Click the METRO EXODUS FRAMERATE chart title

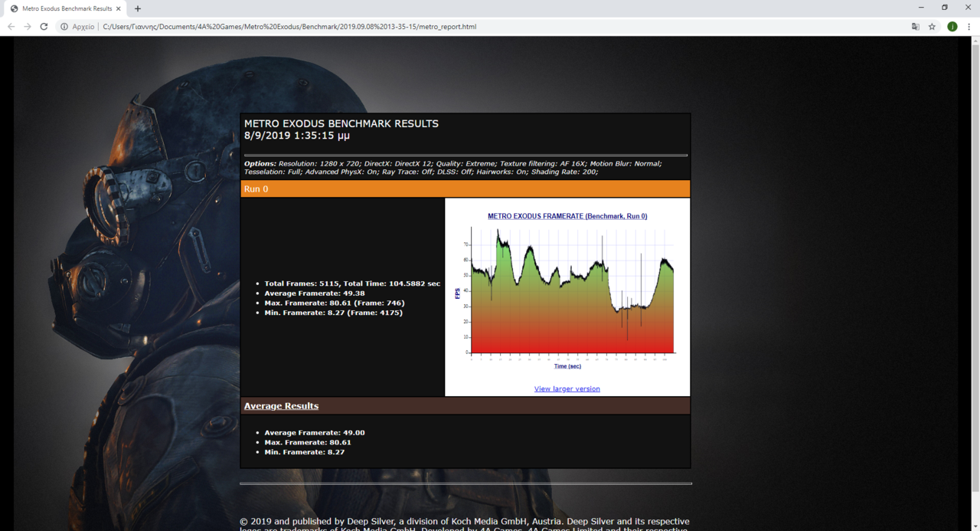[x=567, y=216]
